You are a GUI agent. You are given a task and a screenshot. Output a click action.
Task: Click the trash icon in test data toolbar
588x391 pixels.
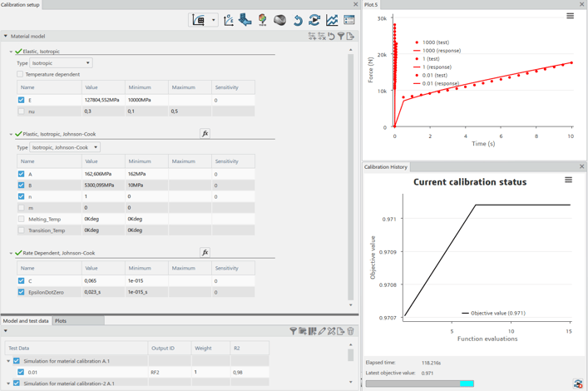pyautogui.click(x=350, y=331)
